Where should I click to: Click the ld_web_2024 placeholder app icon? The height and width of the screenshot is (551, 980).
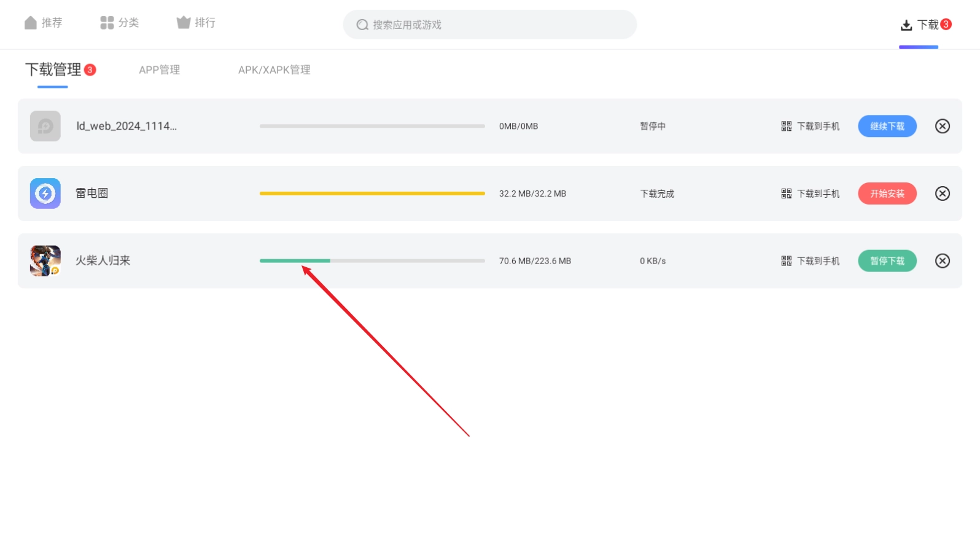[45, 126]
